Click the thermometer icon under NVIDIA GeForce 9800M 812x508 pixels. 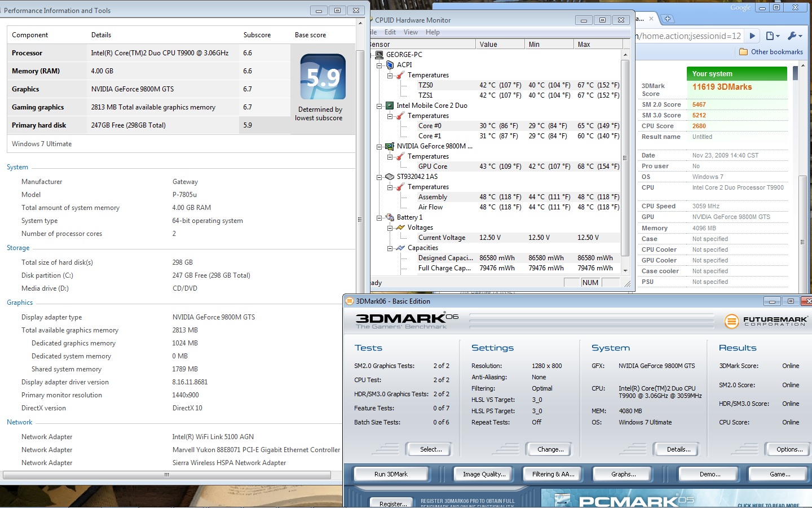tap(400, 156)
